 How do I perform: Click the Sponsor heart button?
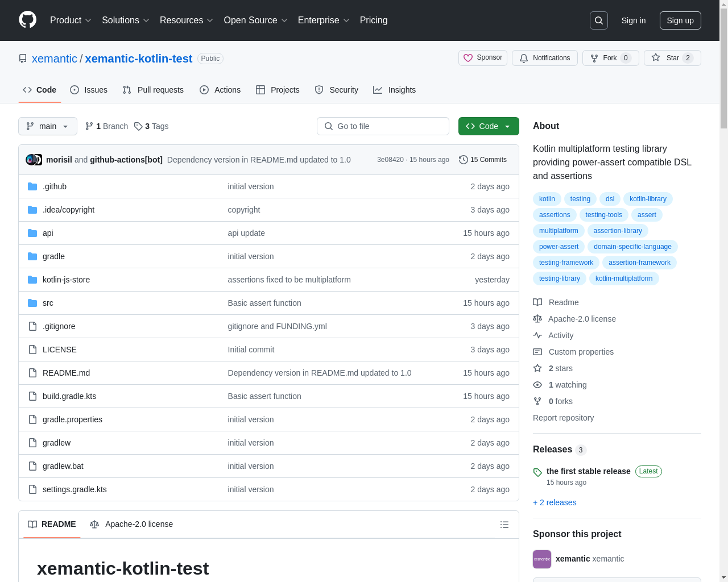click(483, 58)
